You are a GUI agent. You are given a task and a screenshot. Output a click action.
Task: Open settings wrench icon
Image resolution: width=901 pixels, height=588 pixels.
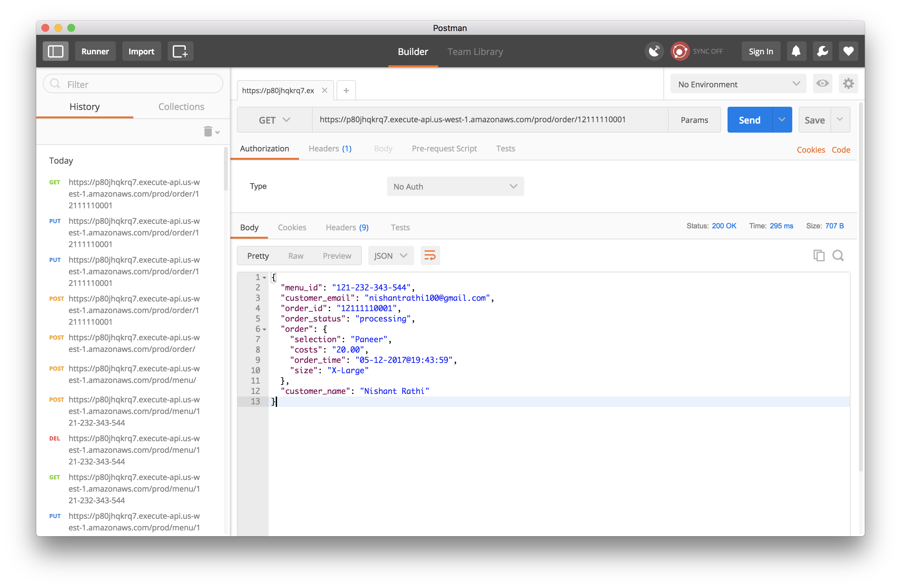pyautogui.click(x=822, y=51)
